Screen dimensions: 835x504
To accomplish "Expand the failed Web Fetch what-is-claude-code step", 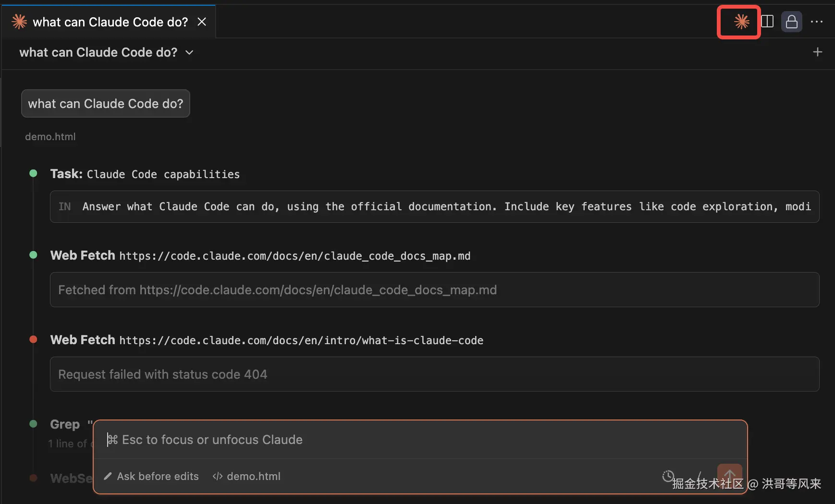I will 267,340.
